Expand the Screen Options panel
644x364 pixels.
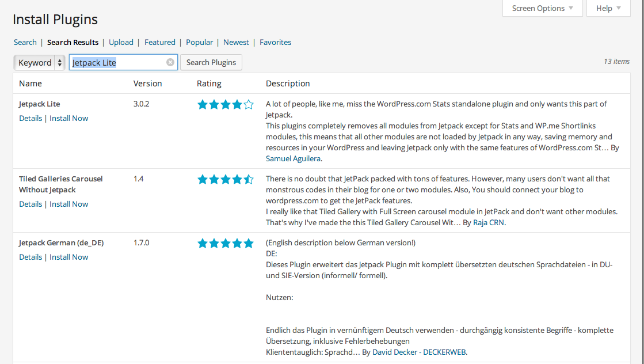[542, 8]
